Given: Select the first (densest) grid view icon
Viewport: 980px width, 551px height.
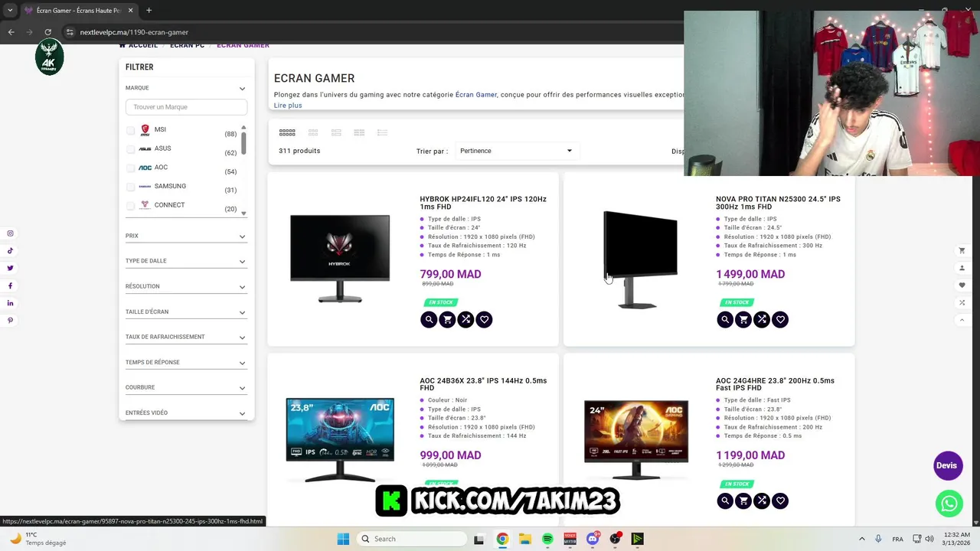Looking at the screenshot, I should click(x=287, y=132).
